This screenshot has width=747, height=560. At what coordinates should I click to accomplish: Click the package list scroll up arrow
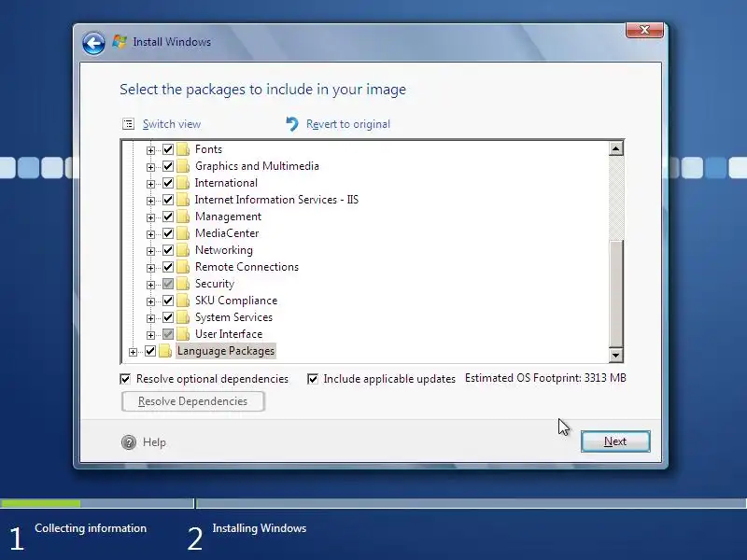pos(615,148)
